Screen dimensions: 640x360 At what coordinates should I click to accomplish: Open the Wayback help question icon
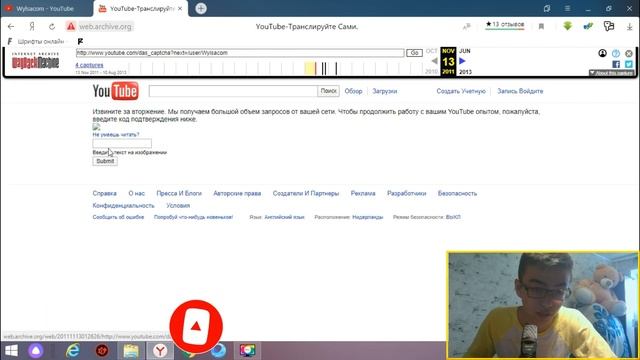tap(616, 53)
